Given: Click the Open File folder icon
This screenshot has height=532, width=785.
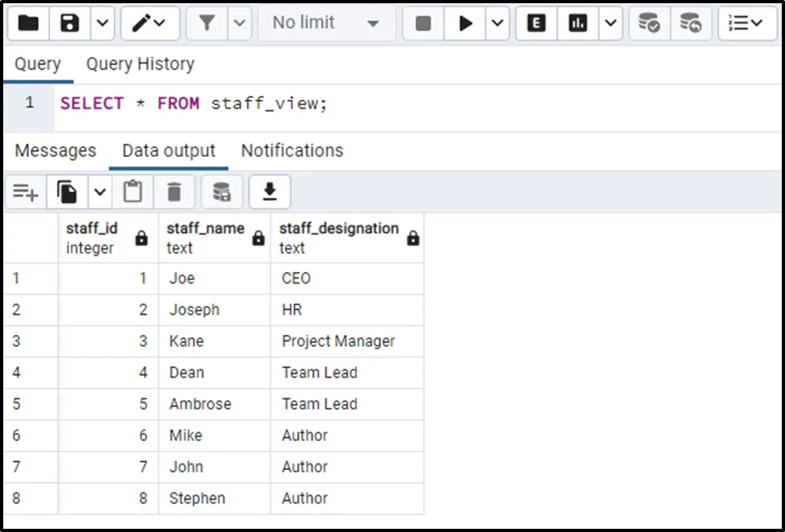Looking at the screenshot, I should pyautogui.click(x=28, y=23).
